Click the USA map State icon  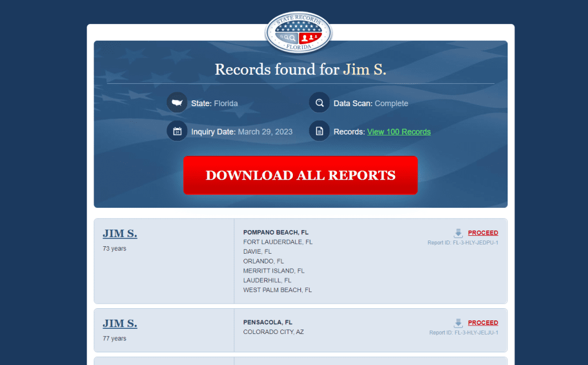click(177, 103)
